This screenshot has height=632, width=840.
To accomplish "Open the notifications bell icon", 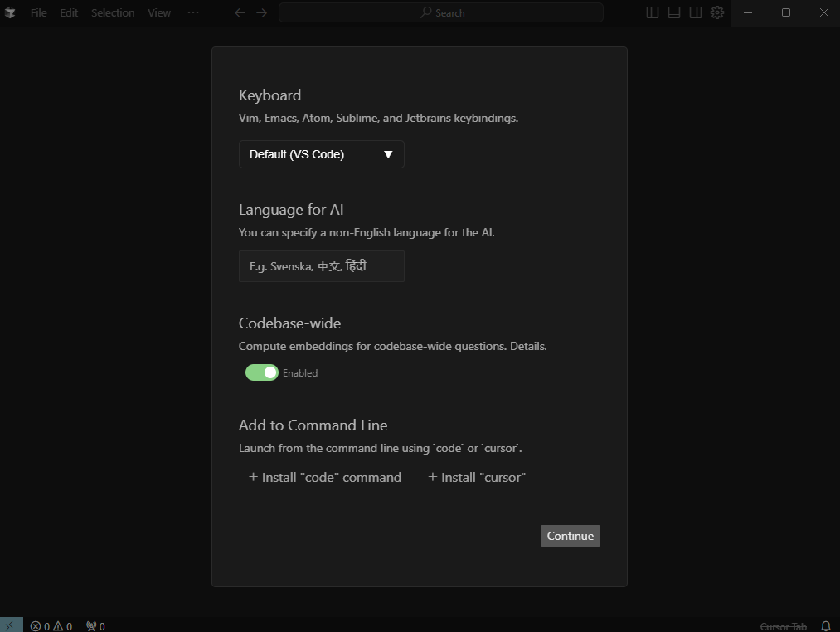I will [826, 625].
